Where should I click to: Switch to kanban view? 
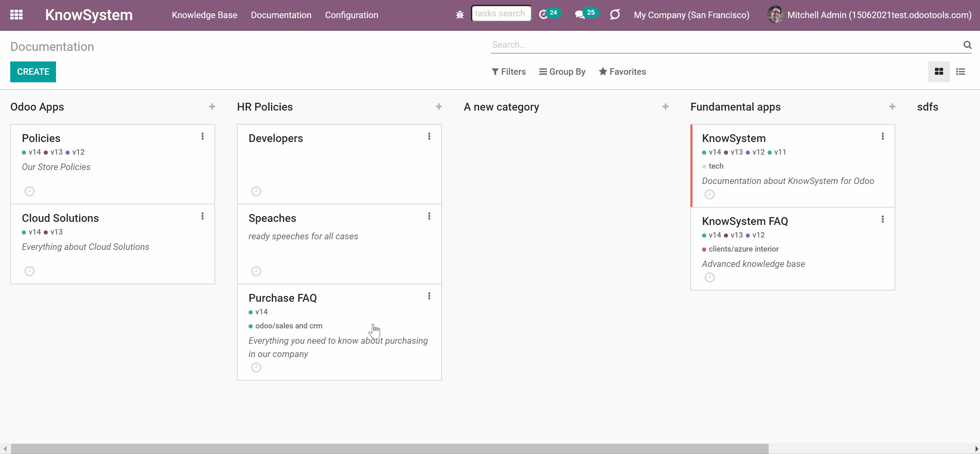click(939, 71)
